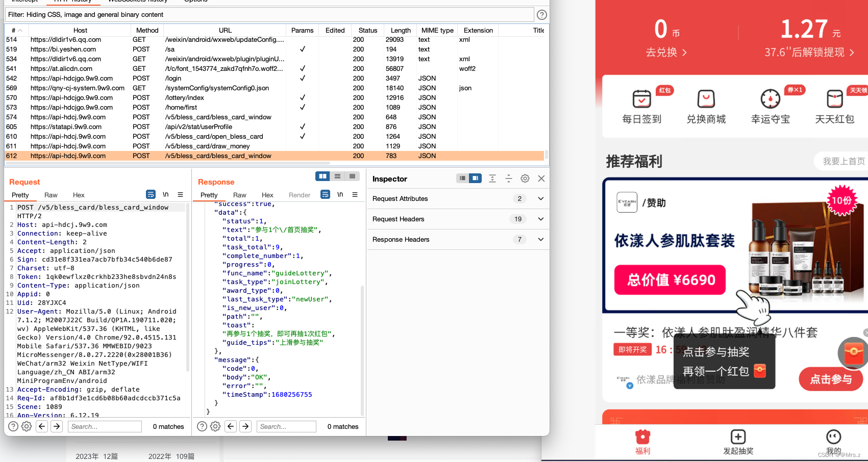Focus the Response search field

[x=286, y=426]
